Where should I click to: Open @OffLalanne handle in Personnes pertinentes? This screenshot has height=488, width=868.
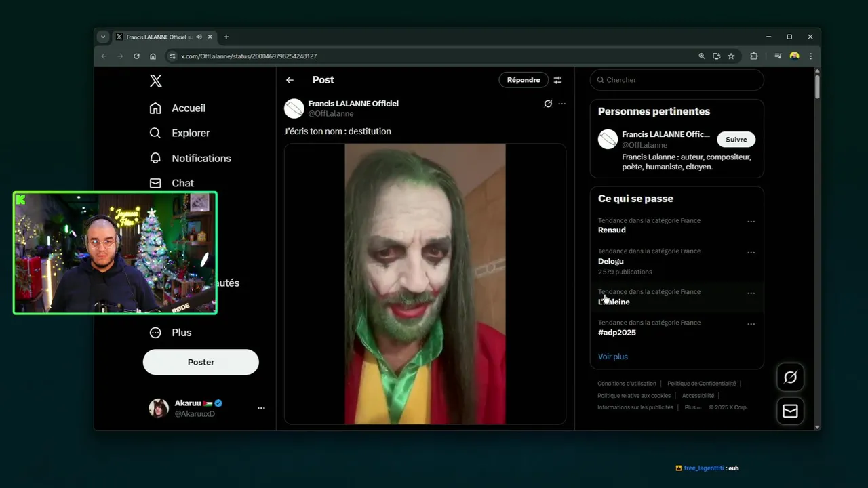[x=645, y=145]
